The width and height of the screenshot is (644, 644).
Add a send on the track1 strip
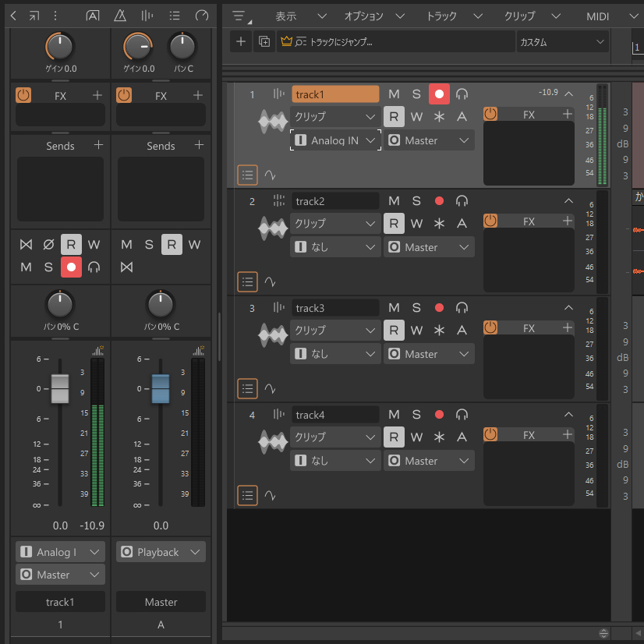coord(98,145)
